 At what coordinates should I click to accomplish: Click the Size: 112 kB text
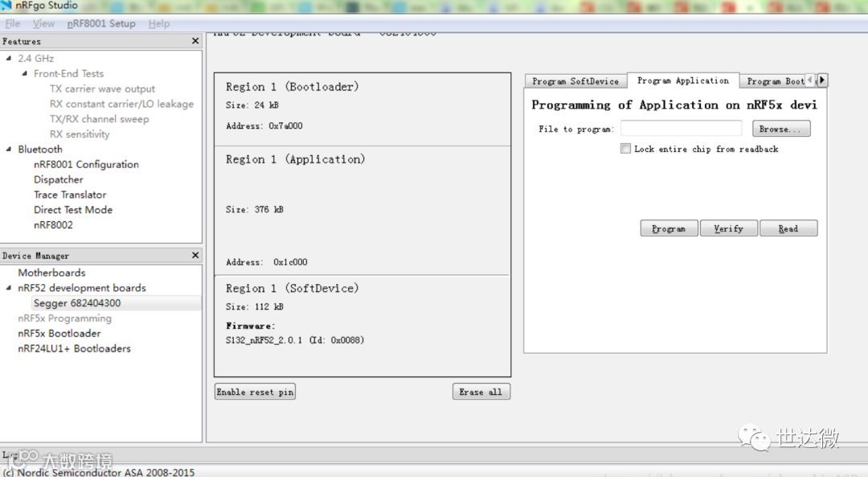coord(255,306)
